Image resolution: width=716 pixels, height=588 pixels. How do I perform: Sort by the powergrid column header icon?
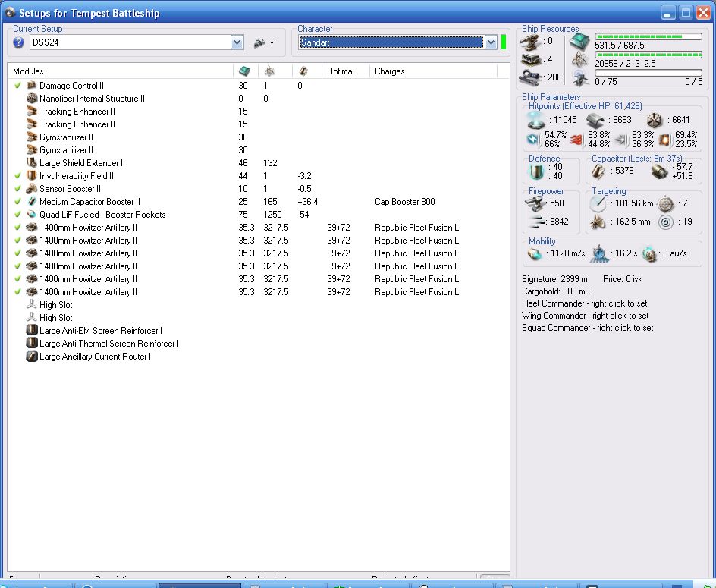point(269,71)
